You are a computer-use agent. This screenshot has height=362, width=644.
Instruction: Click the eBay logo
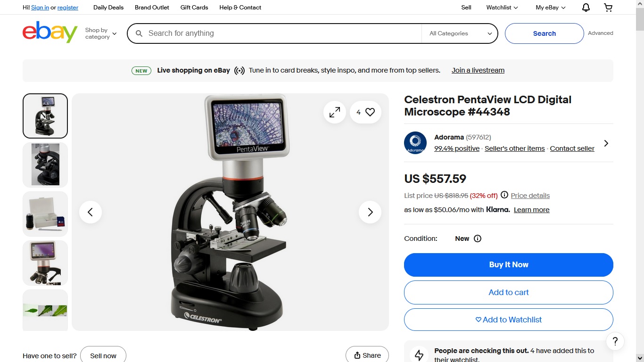(x=50, y=32)
